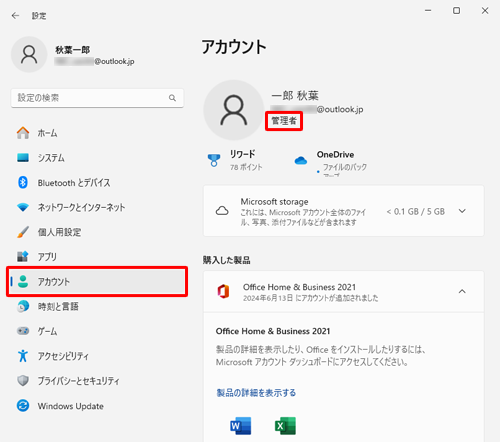Image resolution: width=500 pixels, height=442 pixels.
Task: Click the Excel app icon
Action: click(x=285, y=426)
